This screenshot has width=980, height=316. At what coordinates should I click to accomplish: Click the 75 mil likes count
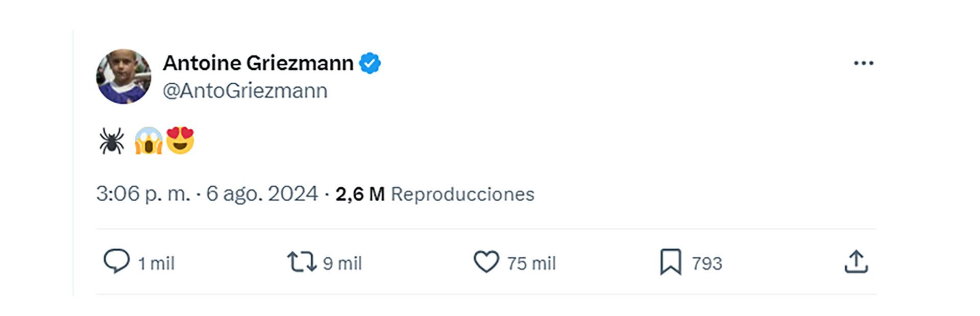point(531,263)
